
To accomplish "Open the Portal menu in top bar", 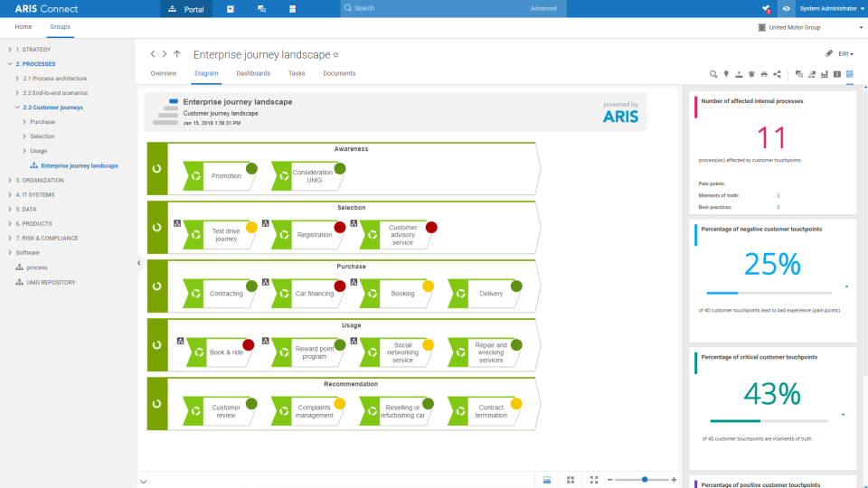I will click(186, 9).
